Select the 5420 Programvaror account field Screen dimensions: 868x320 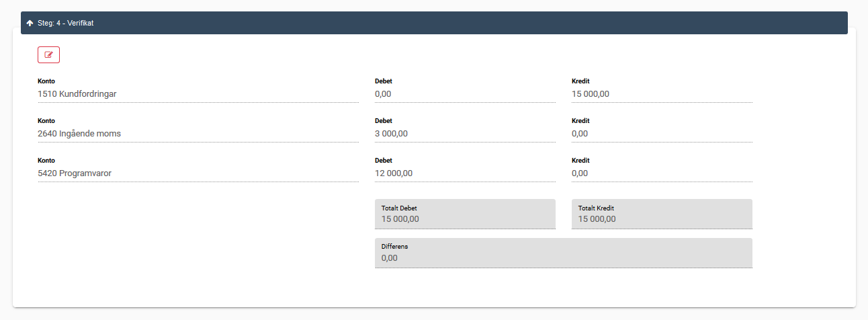tap(198, 173)
